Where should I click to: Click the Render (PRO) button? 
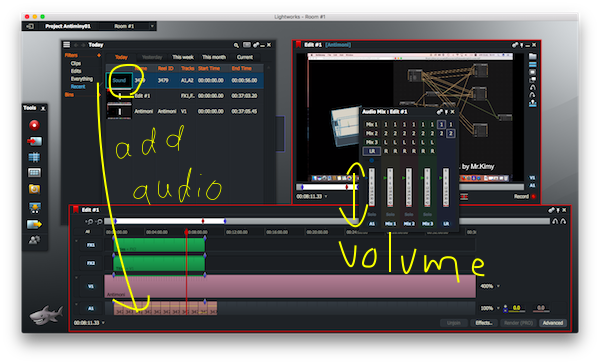[x=518, y=323]
